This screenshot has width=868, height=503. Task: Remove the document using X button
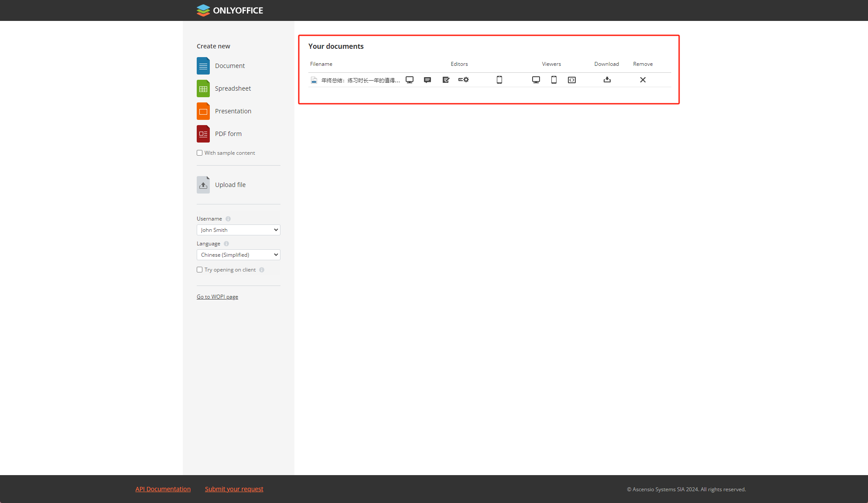(643, 80)
